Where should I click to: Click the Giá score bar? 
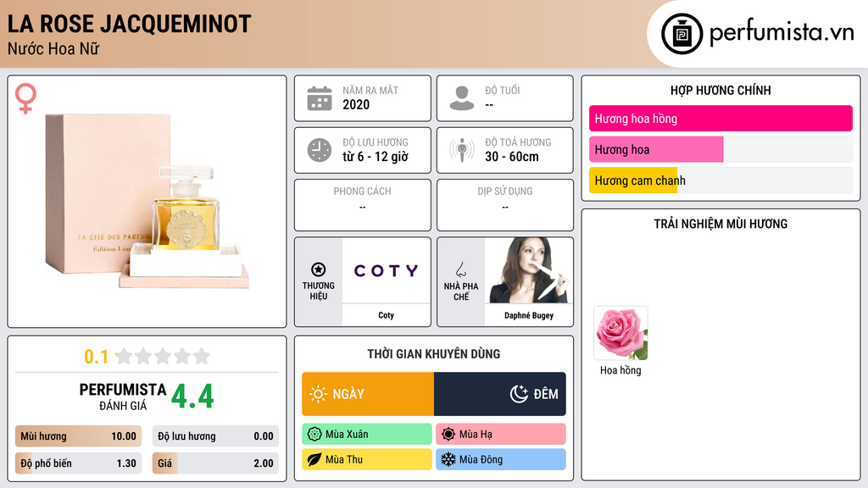(x=215, y=463)
